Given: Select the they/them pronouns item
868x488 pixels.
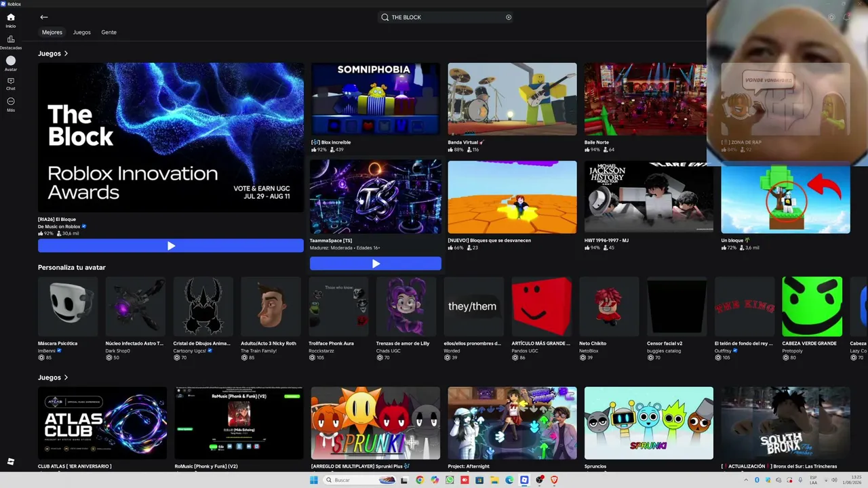Looking at the screenshot, I should click(x=474, y=306).
